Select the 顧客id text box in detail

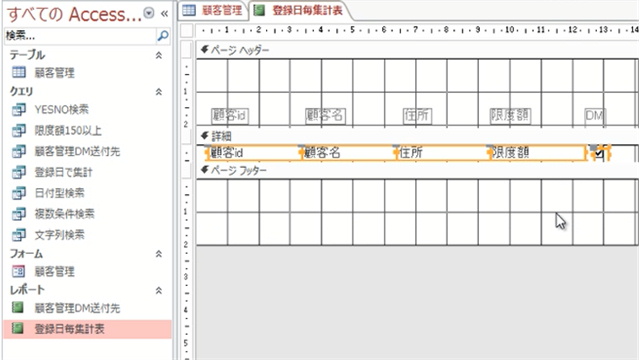254,153
